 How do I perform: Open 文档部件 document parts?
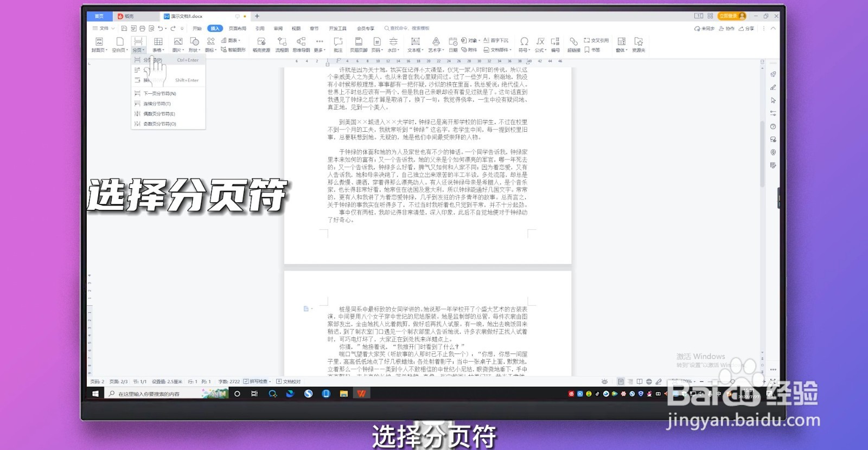[x=497, y=49]
